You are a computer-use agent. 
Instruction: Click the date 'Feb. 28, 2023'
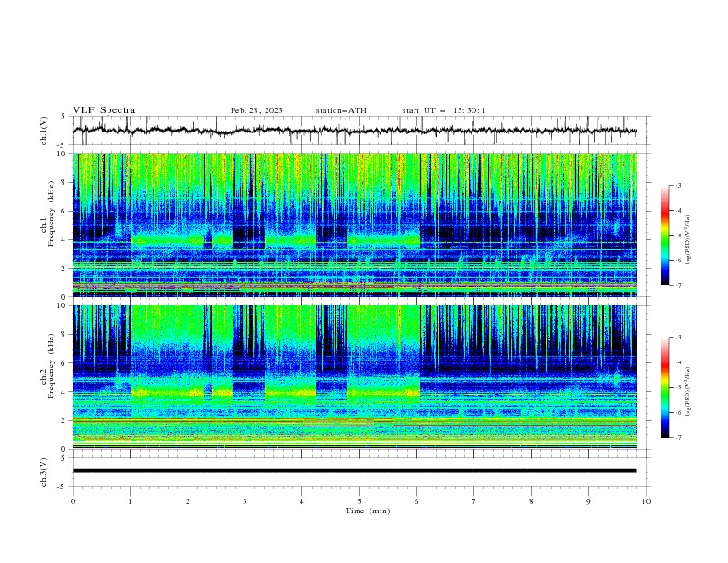pyautogui.click(x=256, y=110)
